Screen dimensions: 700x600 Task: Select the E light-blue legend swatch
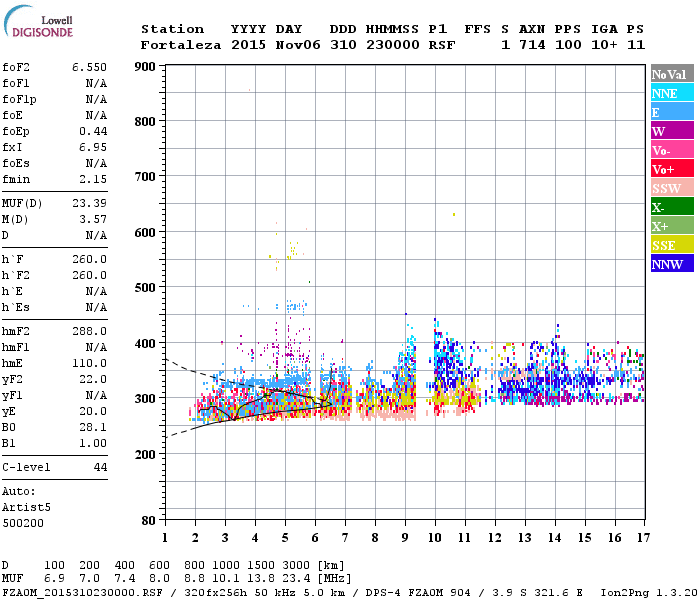[x=672, y=112]
